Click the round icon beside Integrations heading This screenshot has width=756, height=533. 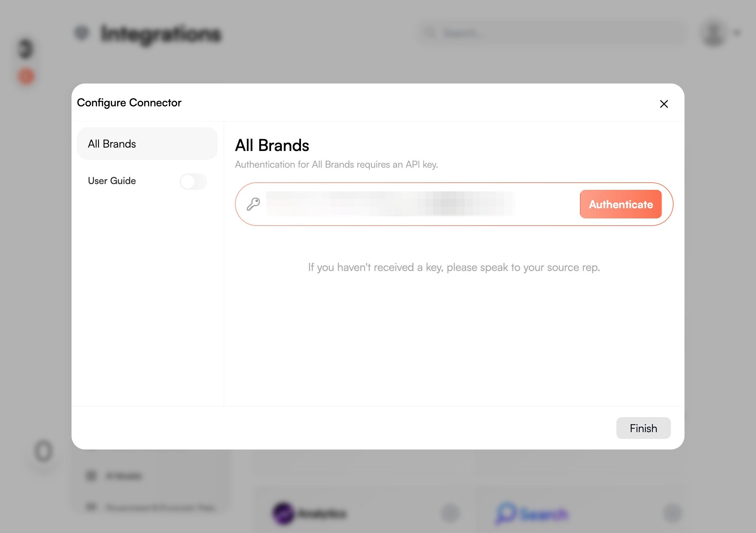click(x=82, y=33)
